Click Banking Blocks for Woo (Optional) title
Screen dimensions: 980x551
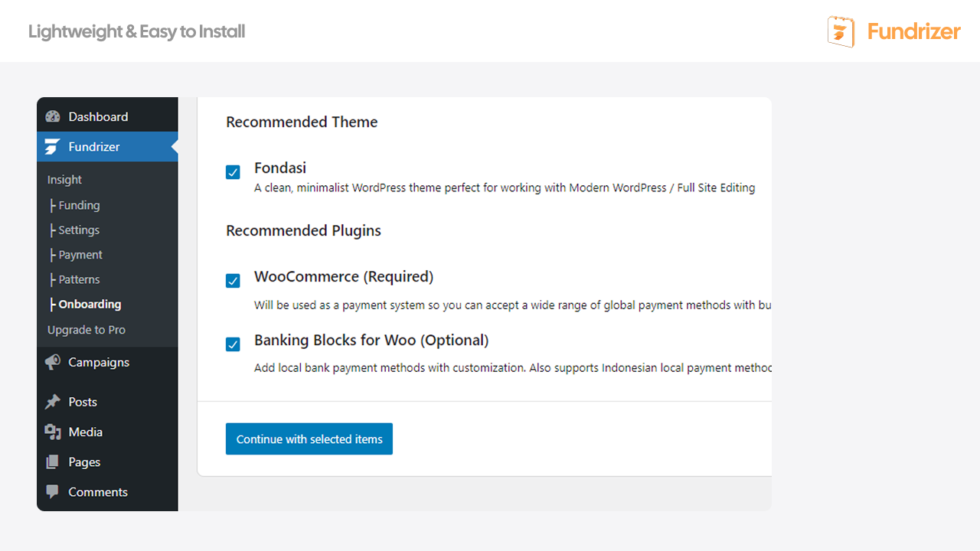click(x=371, y=340)
